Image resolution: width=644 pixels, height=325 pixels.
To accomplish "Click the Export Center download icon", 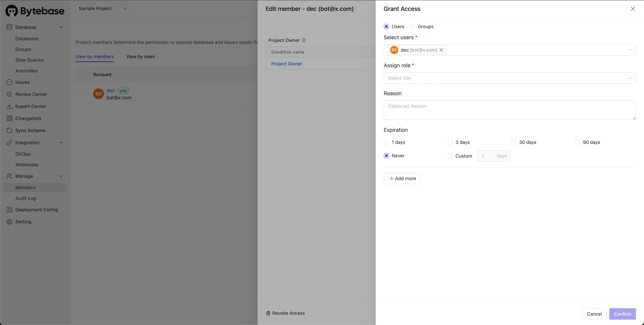I will click(9, 106).
